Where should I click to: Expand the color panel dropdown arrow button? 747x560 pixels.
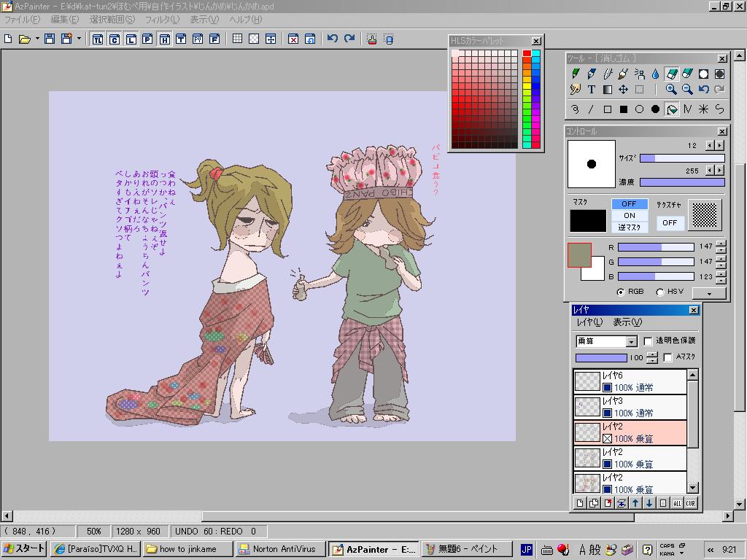pos(709,292)
